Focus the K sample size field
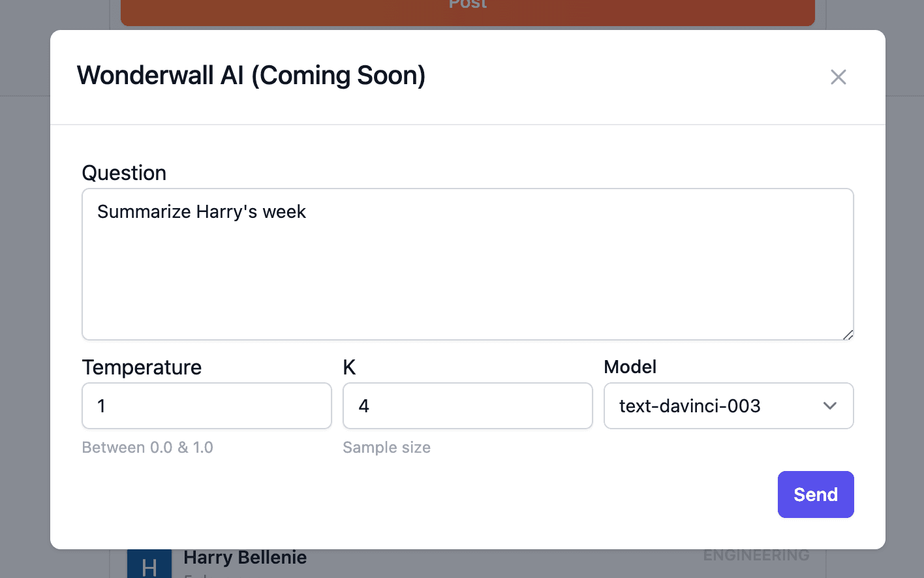924x578 pixels. coord(468,406)
